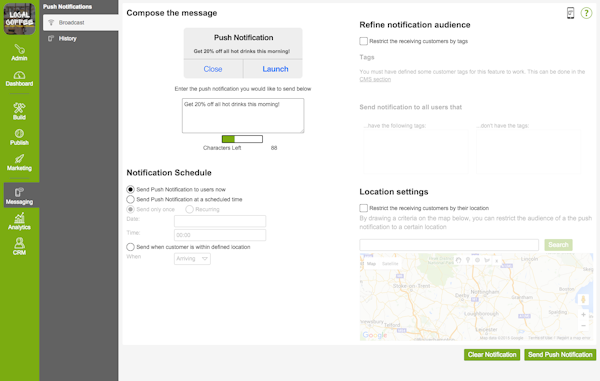Click the characters left progress bar
The width and height of the screenshot is (600, 381).
(x=242, y=139)
